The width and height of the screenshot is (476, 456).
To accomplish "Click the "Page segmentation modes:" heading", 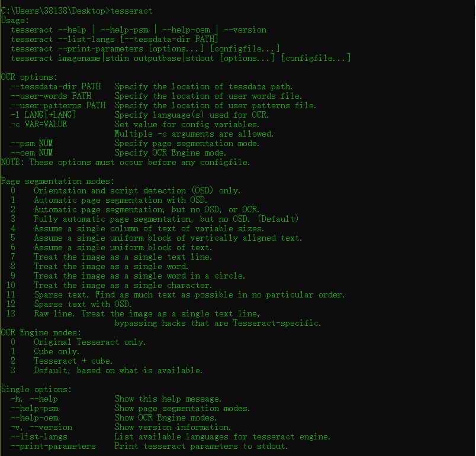I will pos(58,182).
